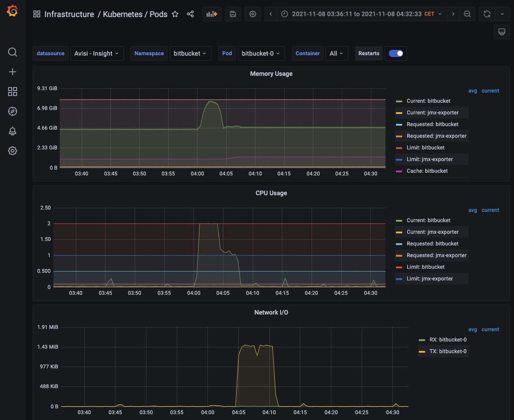Click the Kubernetes / Pods dashboard title
Viewport: 514px width, 420px height.
pyautogui.click(x=135, y=14)
